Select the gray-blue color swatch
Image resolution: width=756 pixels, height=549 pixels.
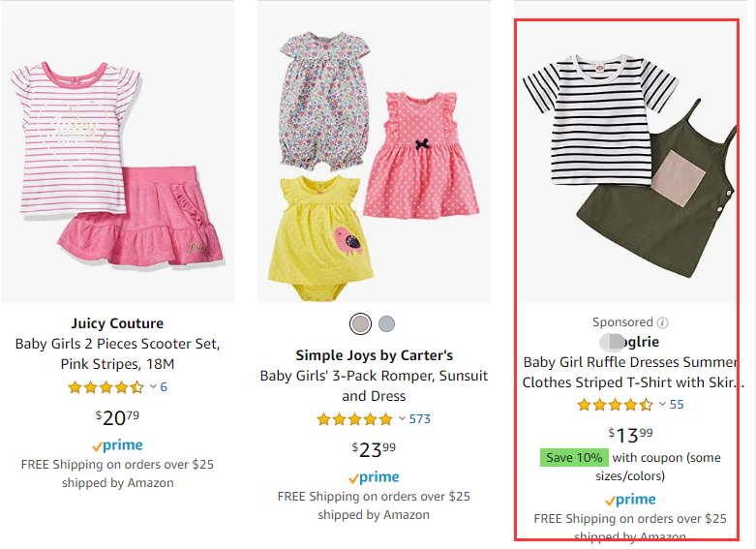pyautogui.click(x=386, y=323)
